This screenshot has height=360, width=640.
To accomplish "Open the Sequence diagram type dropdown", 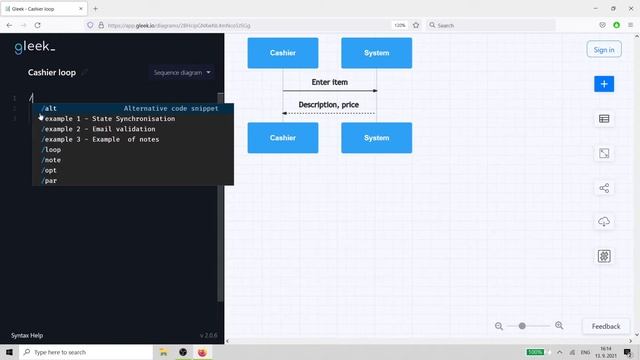I will (182, 73).
